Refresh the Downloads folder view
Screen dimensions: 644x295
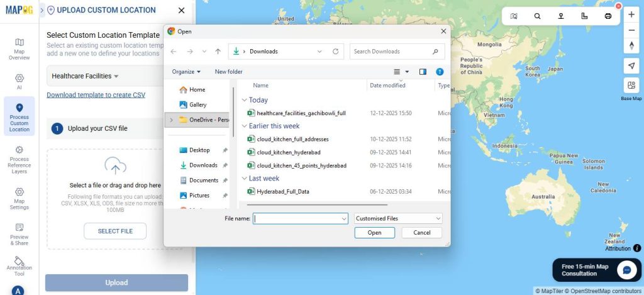(x=336, y=52)
